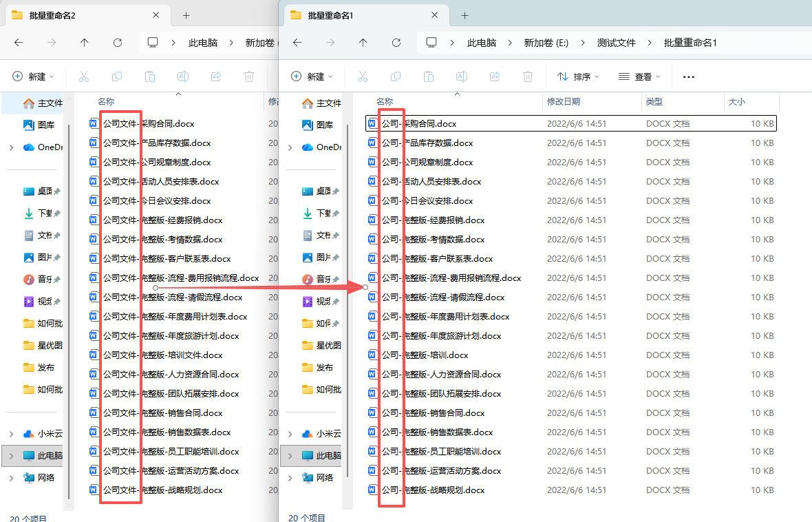Select 公司-完整版-战略规划.docx in 批量重命名1
Image resolution: width=812 pixels, height=522 pixels.
point(570,490)
